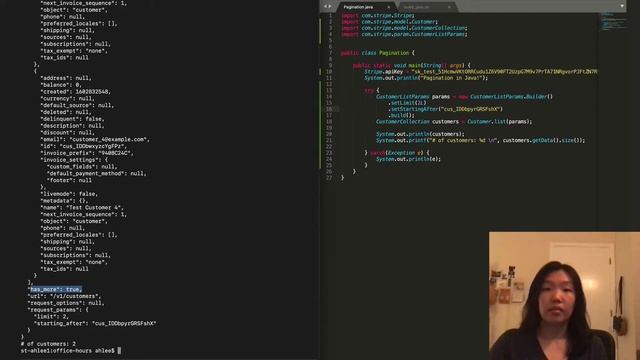
Task: Click "url": "/v1/customers" line in terminal
Action: pyautogui.click(x=64, y=296)
